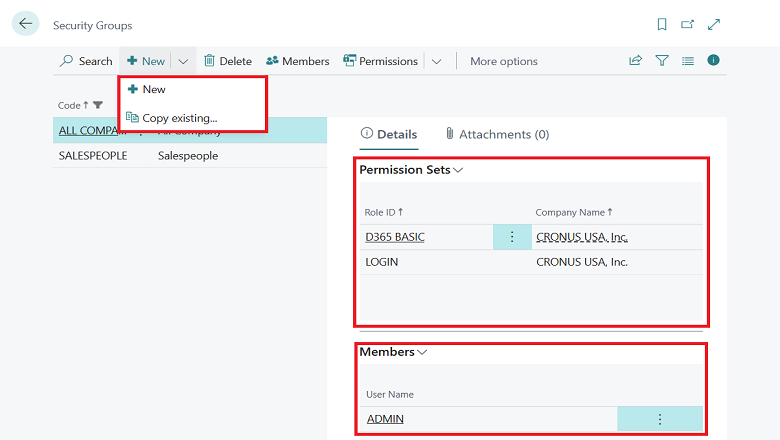The width and height of the screenshot is (780, 440).
Task: Sort by the Role ID column
Action: pos(384,212)
